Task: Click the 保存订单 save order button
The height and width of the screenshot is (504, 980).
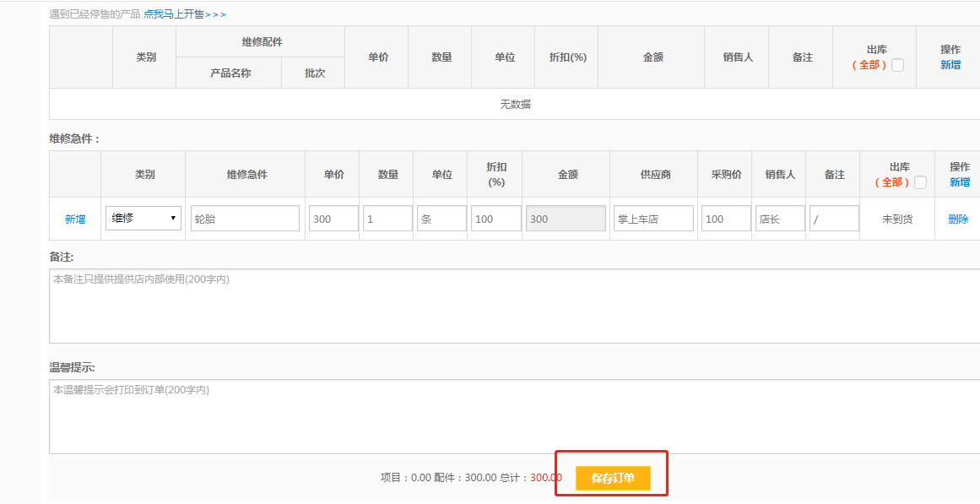Action: (x=613, y=478)
